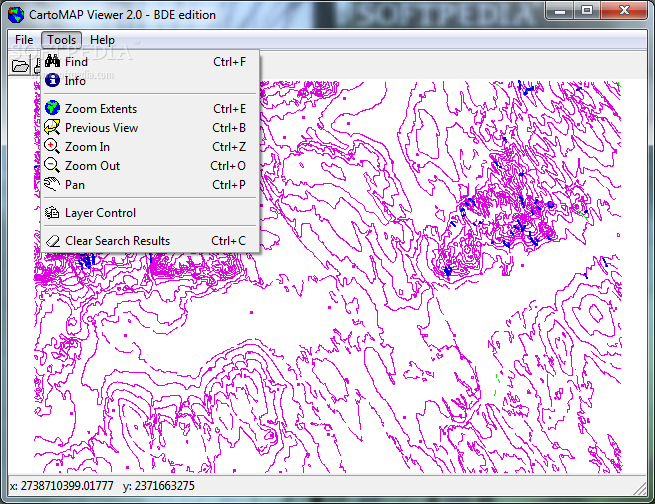Click the Ctrl+B shortcut text
The width and height of the screenshot is (655, 504).
point(229,128)
